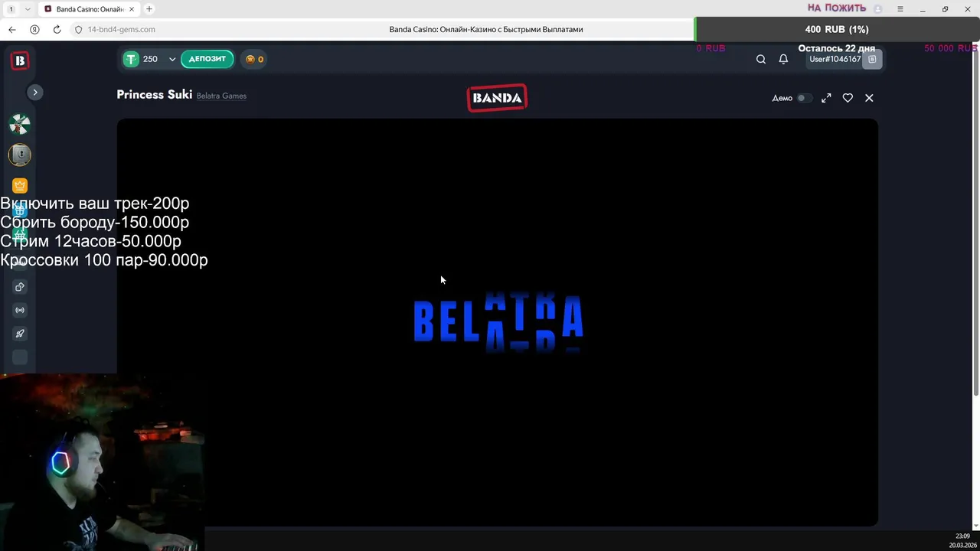Screen dimensions: 980x551
Task: Select the Banda Casino browser tab
Action: pos(88,9)
